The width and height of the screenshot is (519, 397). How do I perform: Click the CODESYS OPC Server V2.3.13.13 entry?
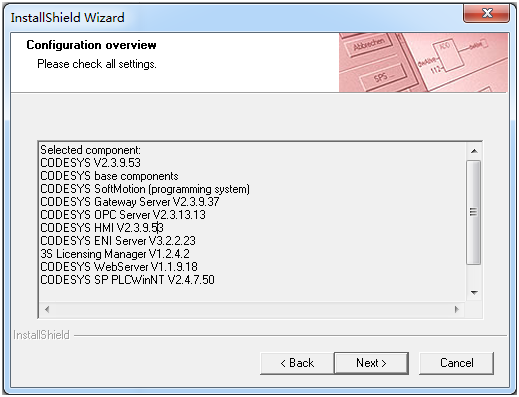point(123,215)
